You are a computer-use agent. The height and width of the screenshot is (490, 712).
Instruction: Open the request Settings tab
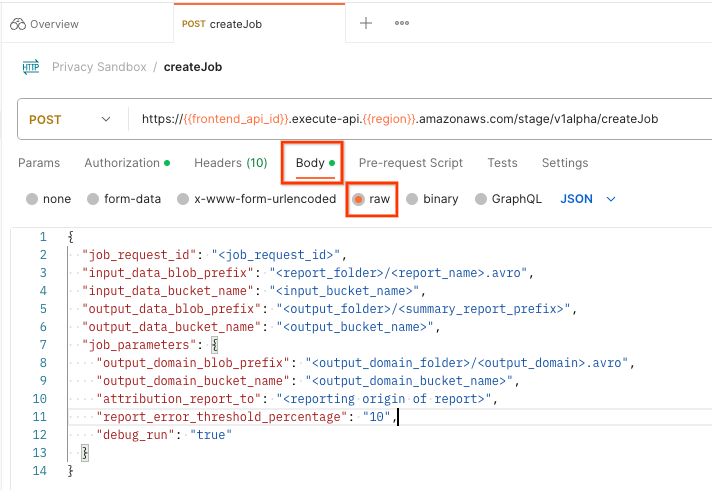[564, 163]
